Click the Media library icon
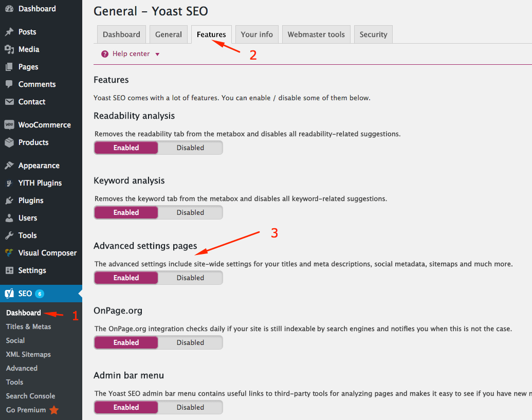Image resolution: width=532 pixels, height=420 pixels. 9,49
